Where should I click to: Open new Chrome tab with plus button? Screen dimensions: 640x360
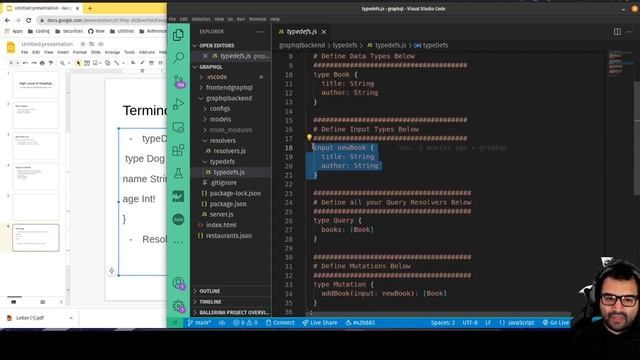click(90, 8)
